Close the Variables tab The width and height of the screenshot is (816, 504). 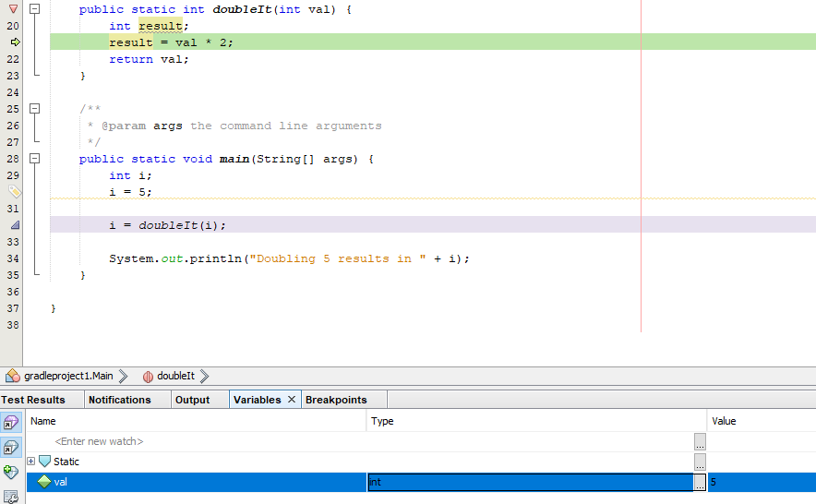[292, 400]
